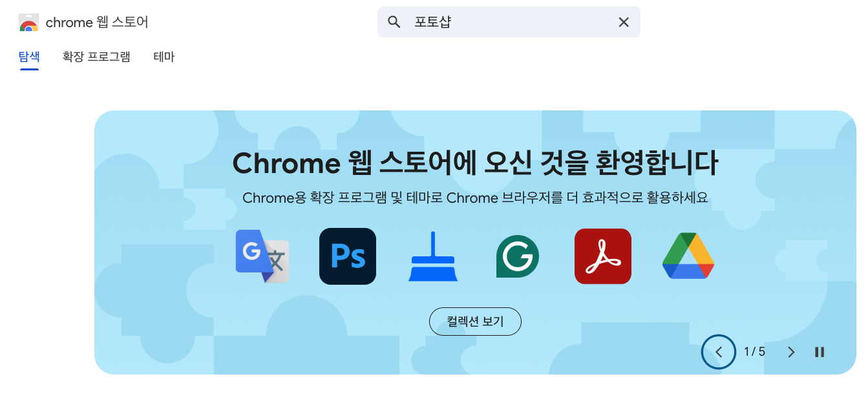Image resolution: width=868 pixels, height=410 pixels.
Task: Open the Adobe Acrobat icon
Action: point(603,256)
